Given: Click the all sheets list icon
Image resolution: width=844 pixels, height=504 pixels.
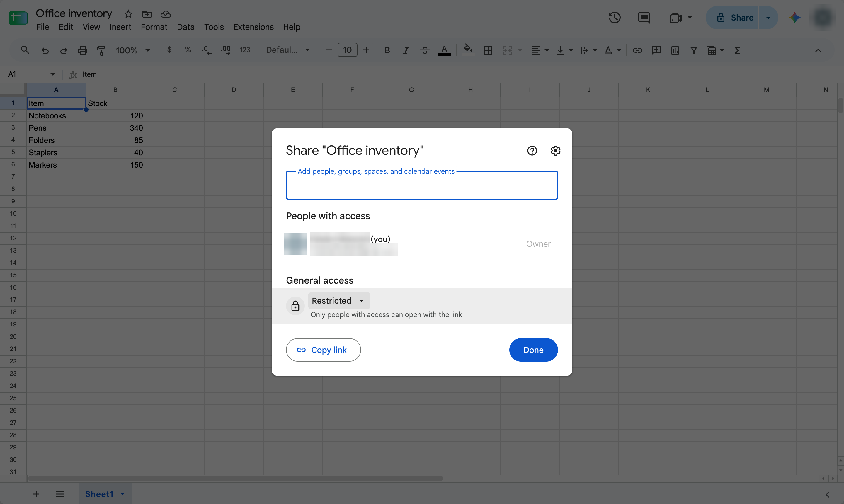Looking at the screenshot, I should 60,494.
